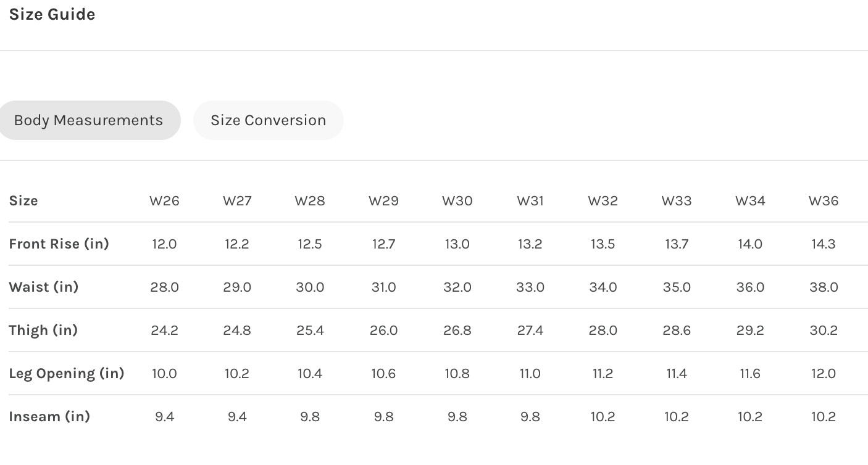Click the Thigh (in) row label

coord(43,330)
